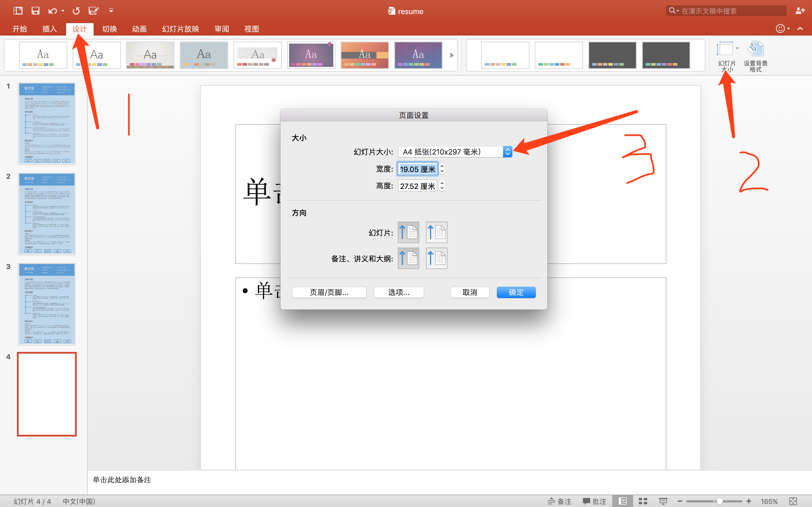Switch to slide sorter view icon
Screen dimensions: 812x507
(643, 501)
